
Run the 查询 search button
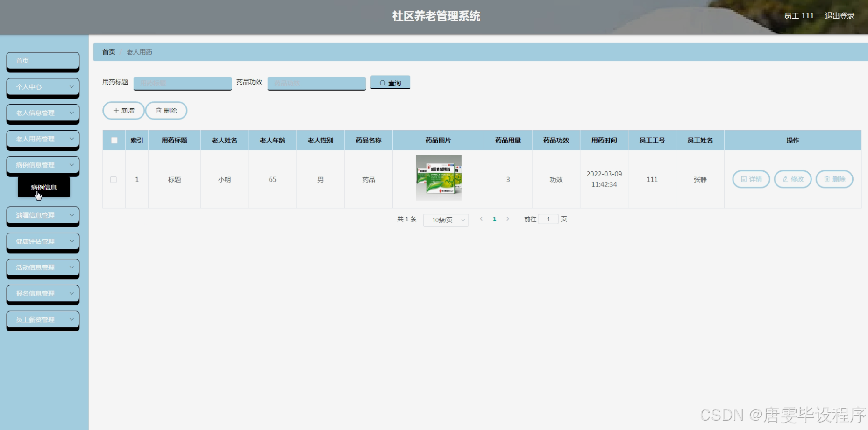(x=390, y=83)
